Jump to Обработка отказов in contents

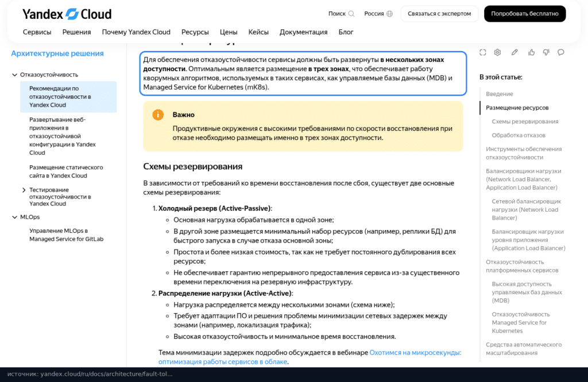pos(519,135)
